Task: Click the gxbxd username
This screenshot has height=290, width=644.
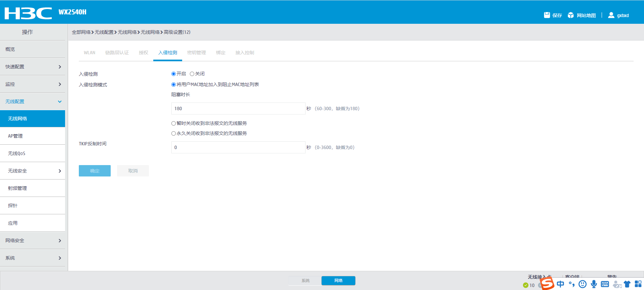Action: tap(623, 15)
